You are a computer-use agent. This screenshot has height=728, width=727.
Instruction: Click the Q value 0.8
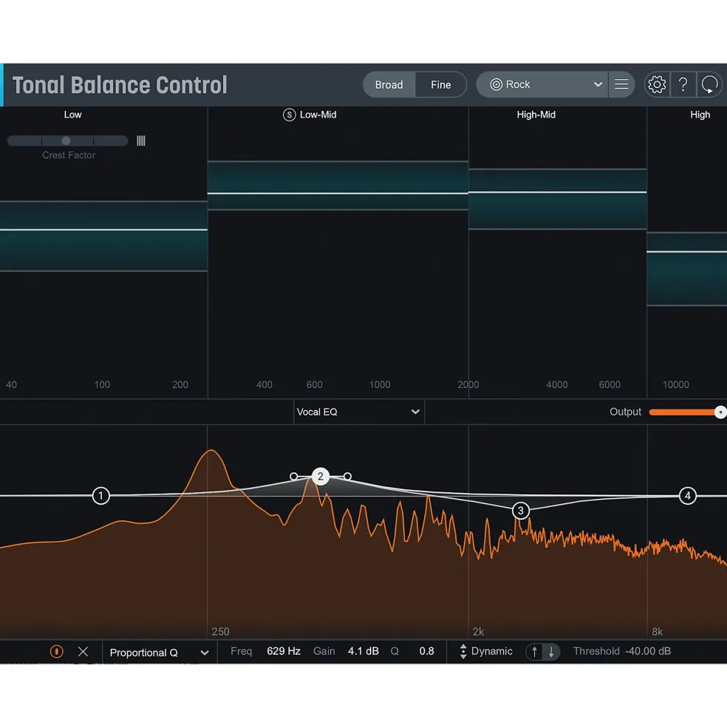(x=426, y=651)
